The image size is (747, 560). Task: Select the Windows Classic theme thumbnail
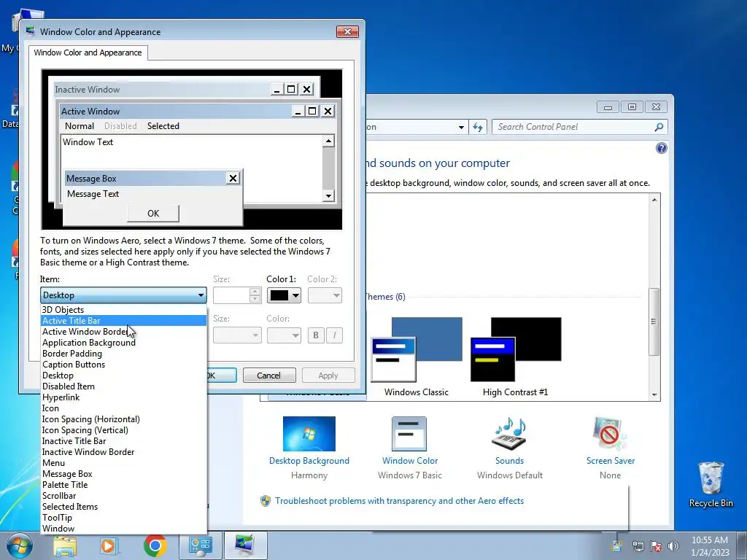[417, 349]
